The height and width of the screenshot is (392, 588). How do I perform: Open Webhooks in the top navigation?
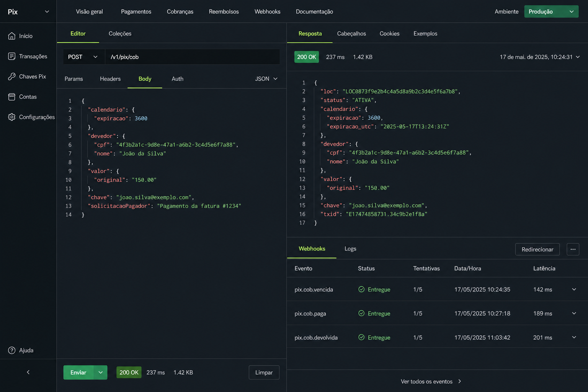267,11
